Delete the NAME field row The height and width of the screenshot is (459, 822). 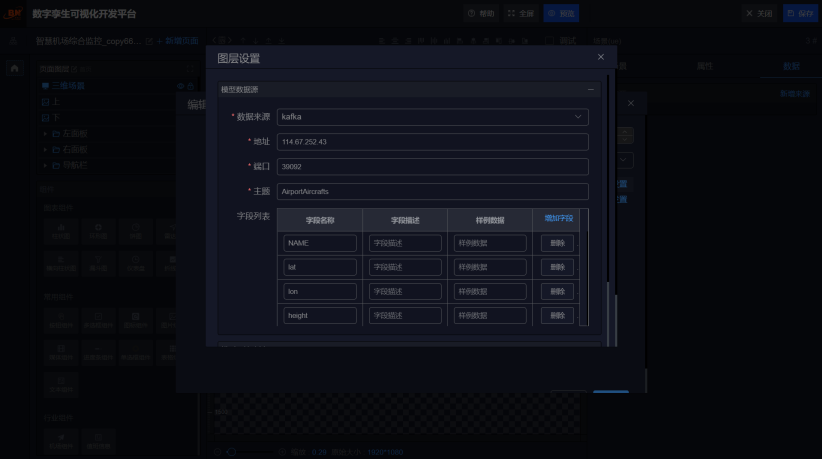pos(557,243)
